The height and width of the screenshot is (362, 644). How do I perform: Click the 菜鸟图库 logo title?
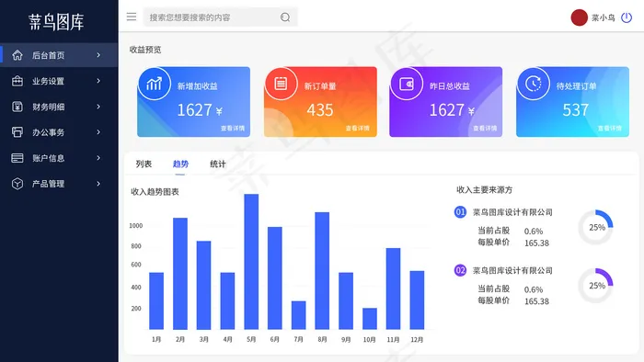click(56, 22)
